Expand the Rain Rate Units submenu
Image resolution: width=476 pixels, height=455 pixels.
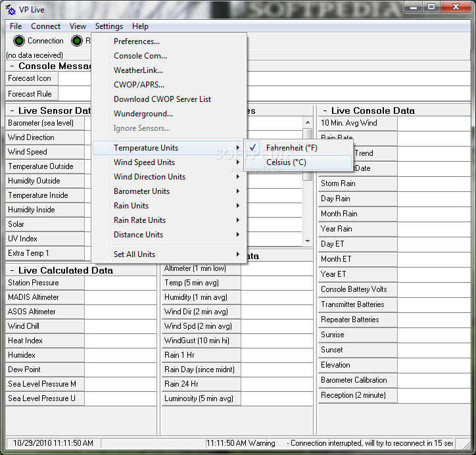click(170, 220)
